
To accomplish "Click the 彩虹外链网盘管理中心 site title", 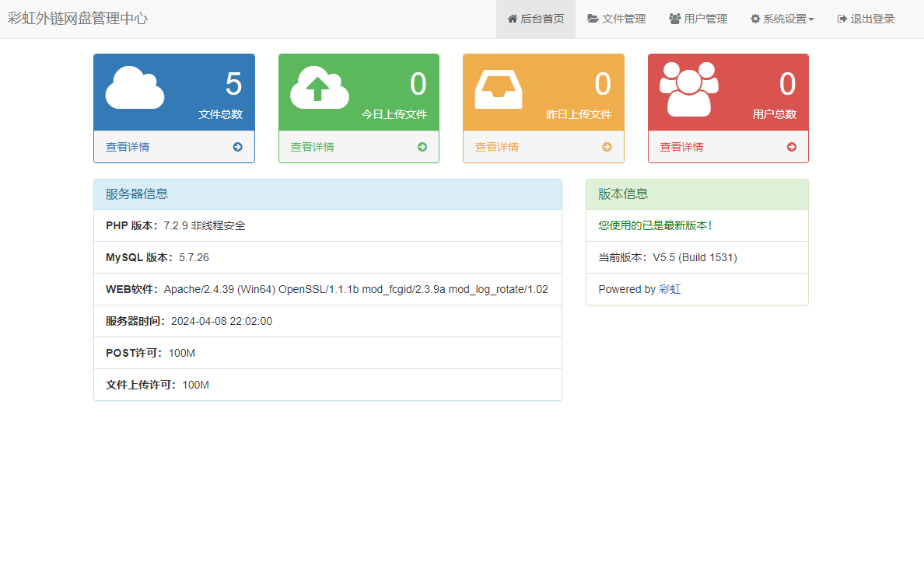I will [78, 19].
